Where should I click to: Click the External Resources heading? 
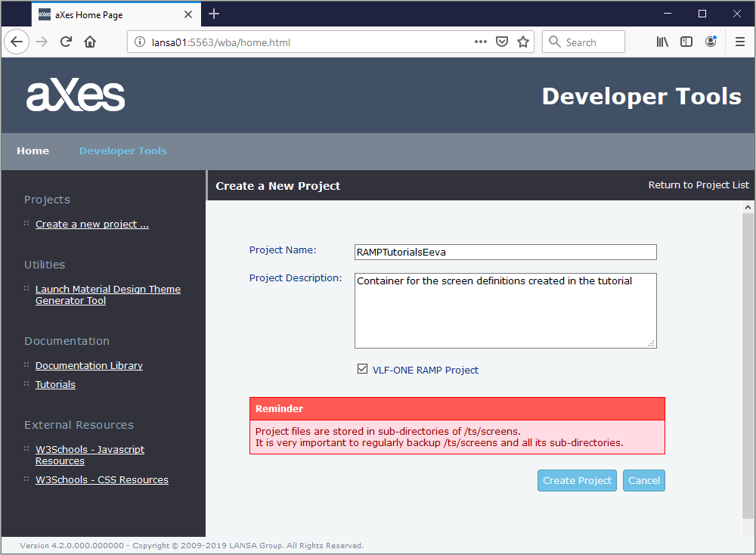tap(79, 425)
